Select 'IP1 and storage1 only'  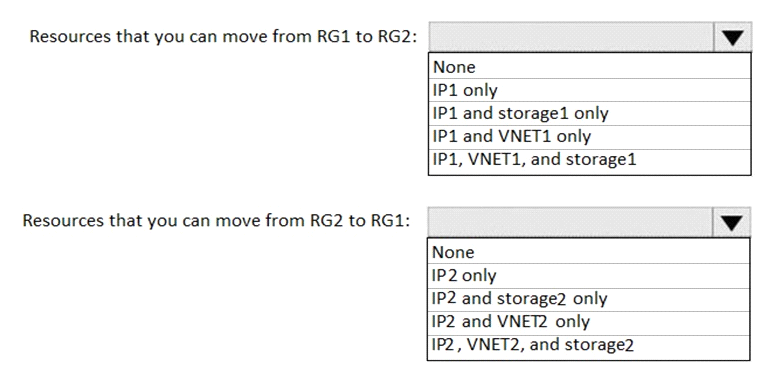[589, 113]
